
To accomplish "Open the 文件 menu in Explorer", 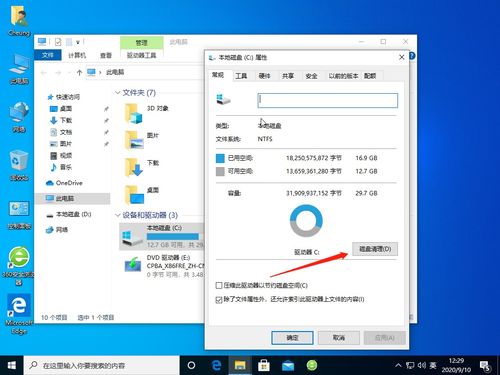I will tap(48, 55).
